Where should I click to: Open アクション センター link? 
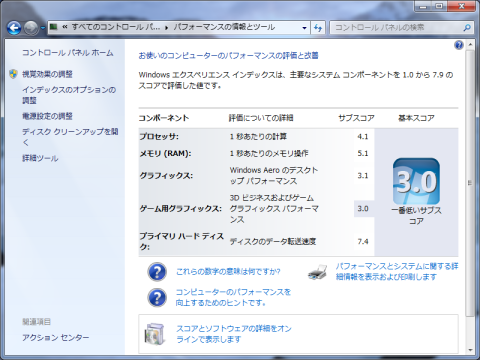tap(56, 338)
